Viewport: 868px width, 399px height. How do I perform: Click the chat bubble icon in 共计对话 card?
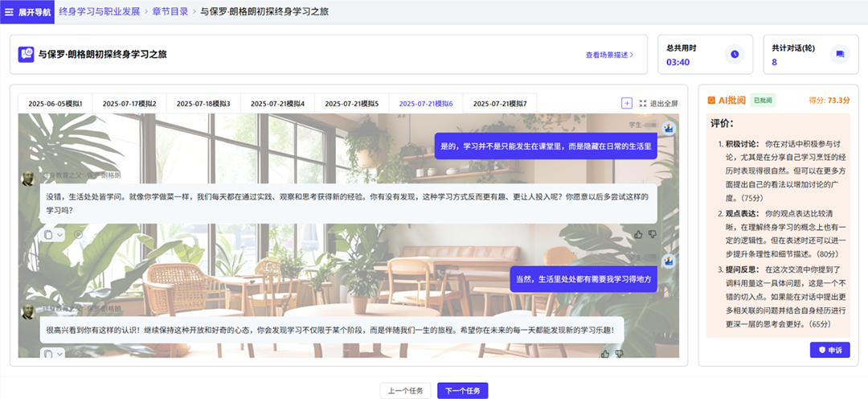[840, 55]
